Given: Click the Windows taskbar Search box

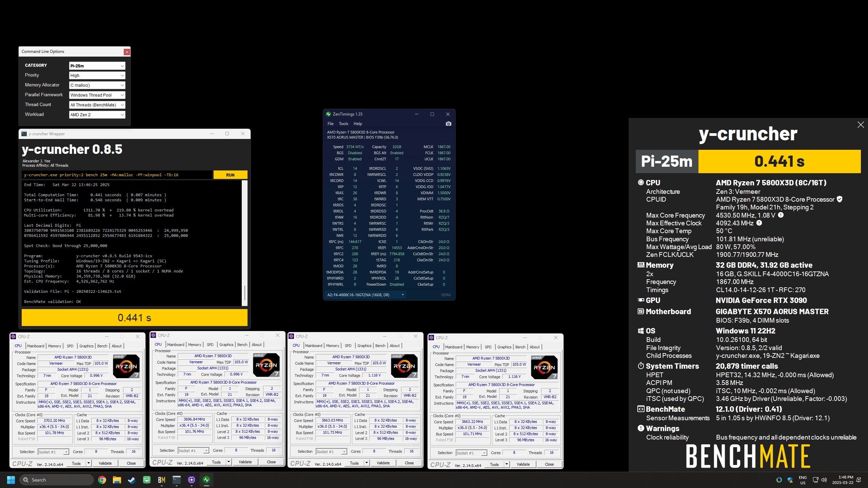Looking at the screenshot, I should click(x=56, y=480).
